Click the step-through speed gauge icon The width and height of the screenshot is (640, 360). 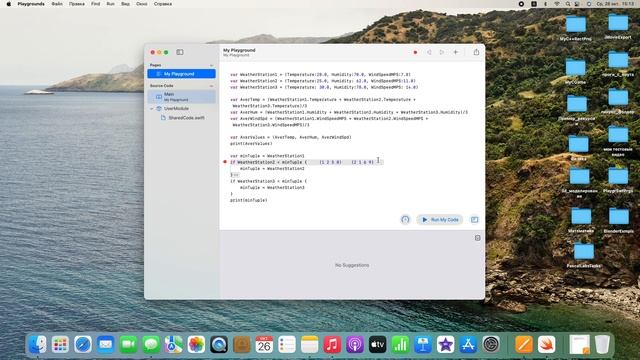(x=405, y=220)
